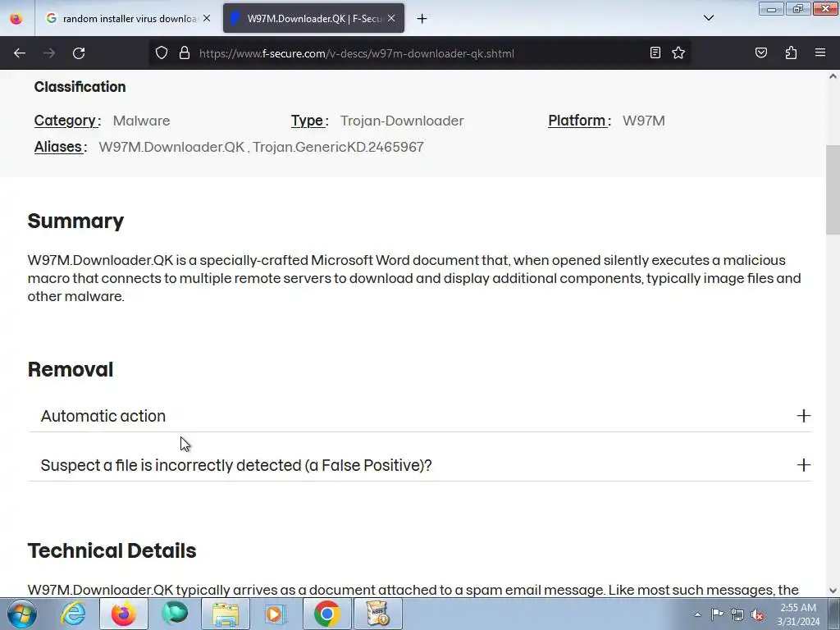Open a new tab with plus button
The image size is (840, 630).
[422, 19]
